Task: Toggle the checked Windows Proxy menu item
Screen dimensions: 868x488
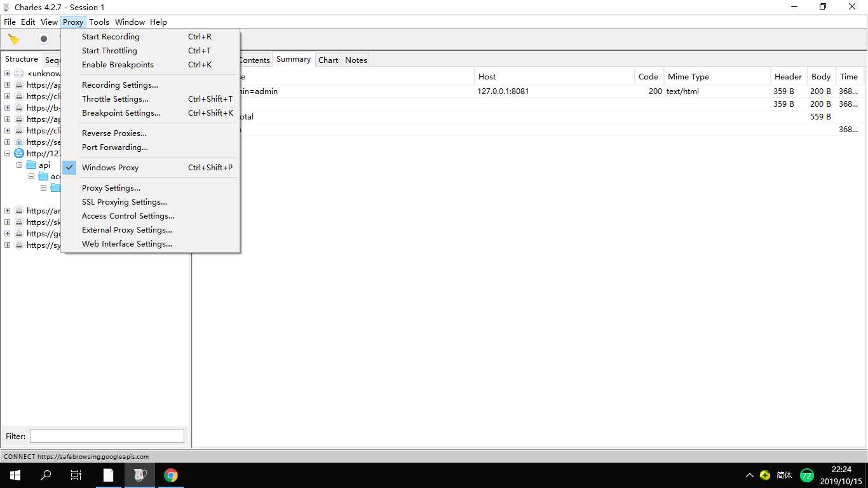Action: click(151, 168)
